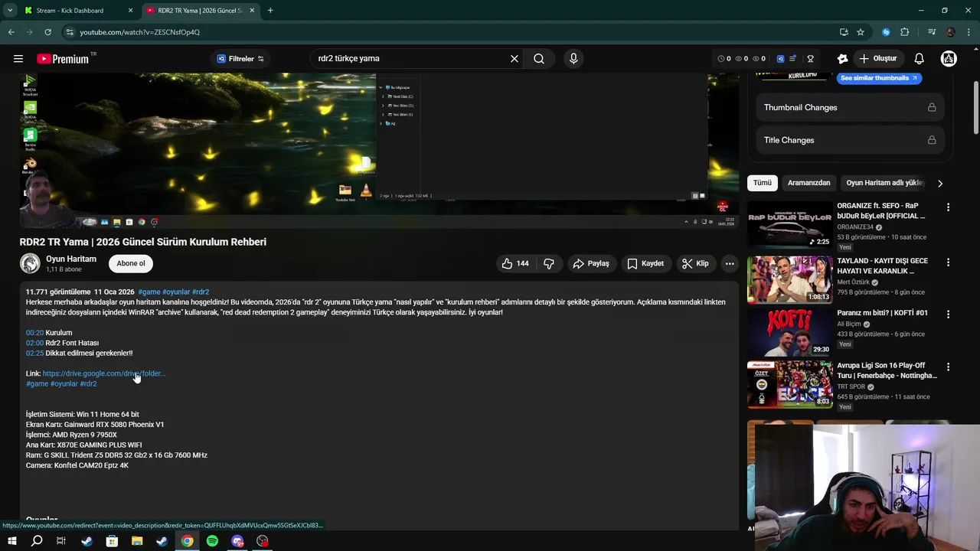Screen dimensions: 980x551
Task: Expand the locked Thumbnail Changes section
Action: pos(850,107)
